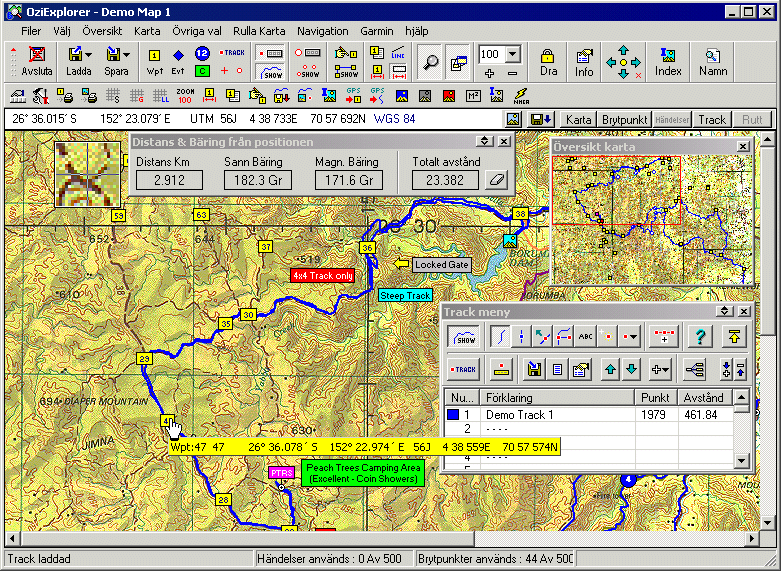
Task: Click the Förklaring column header
Action: [557, 398]
